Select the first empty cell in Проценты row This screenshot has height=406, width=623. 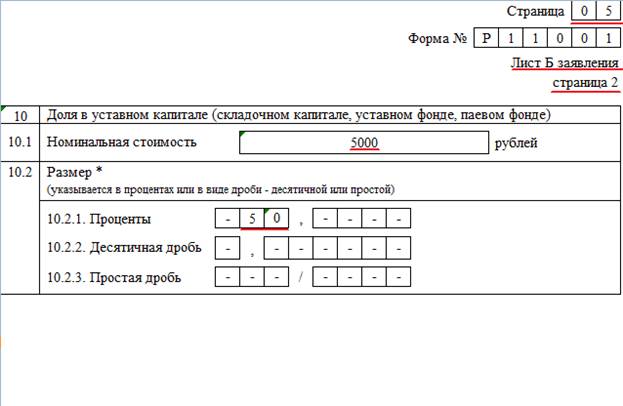click(228, 219)
